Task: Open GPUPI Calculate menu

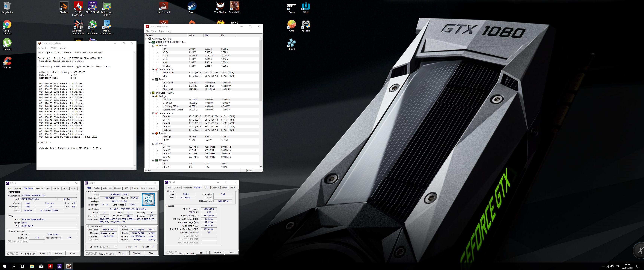Action: 42,48
